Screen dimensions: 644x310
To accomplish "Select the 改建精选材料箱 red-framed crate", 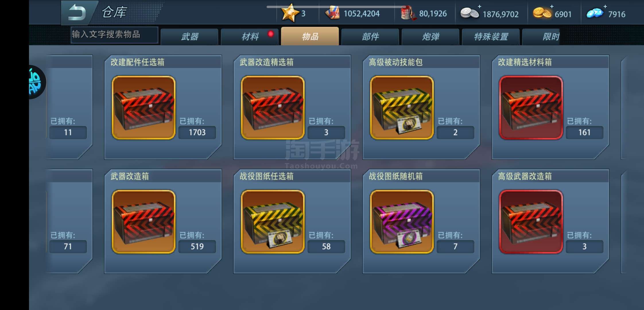I will click(531, 108).
